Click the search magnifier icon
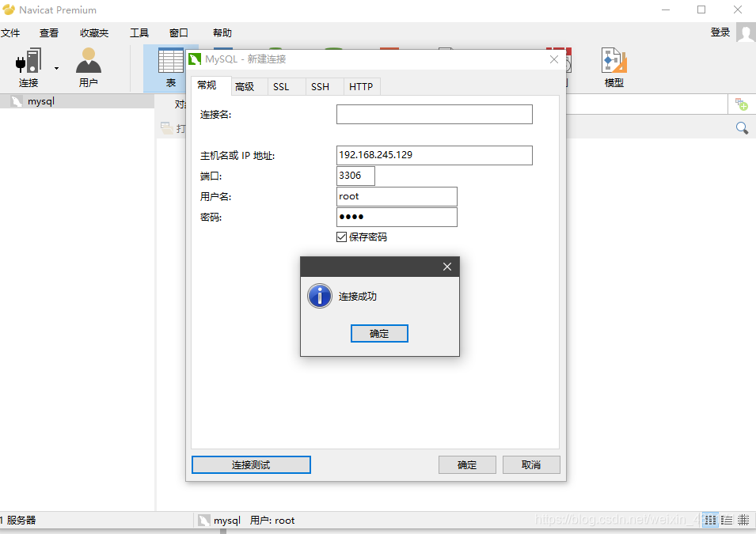The width and height of the screenshot is (756, 534). coord(742,127)
